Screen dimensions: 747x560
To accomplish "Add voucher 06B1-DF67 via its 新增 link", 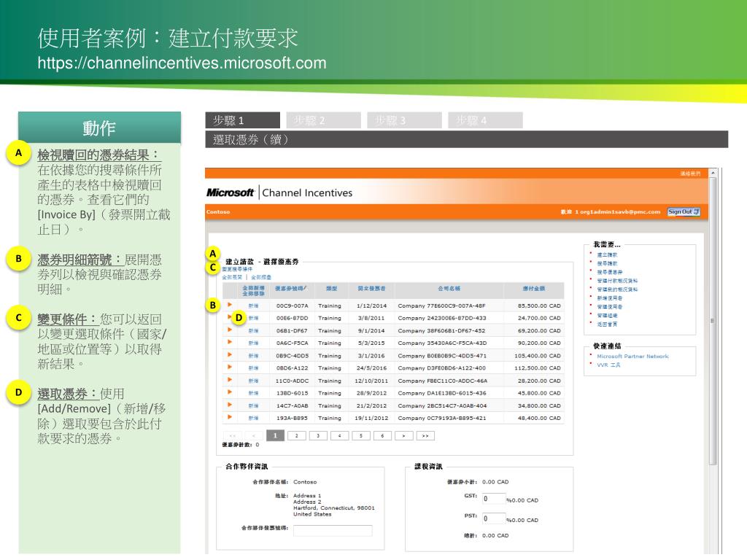I will click(x=253, y=330).
